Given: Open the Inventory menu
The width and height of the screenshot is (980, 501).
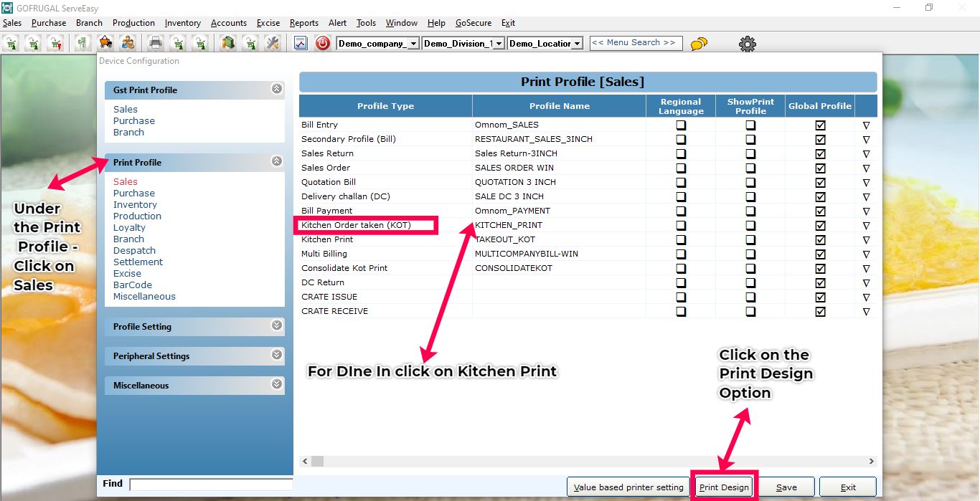Looking at the screenshot, I should pyautogui.click(x=182, y=23).
